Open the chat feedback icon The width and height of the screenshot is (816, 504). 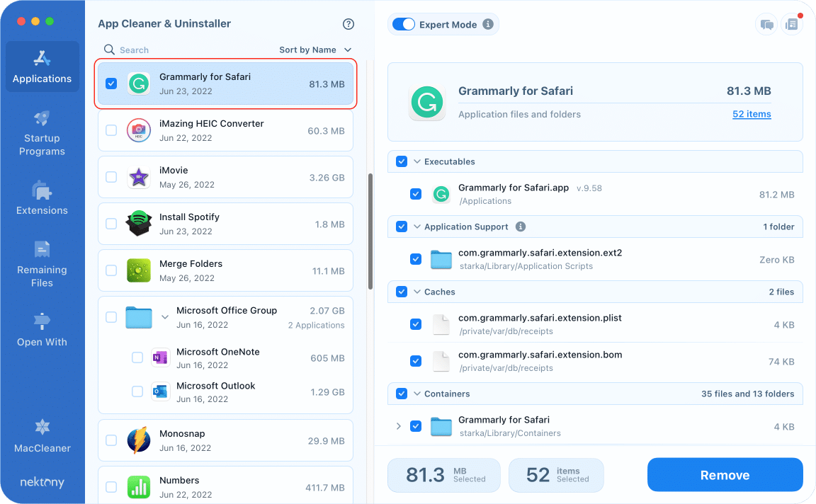766,25
